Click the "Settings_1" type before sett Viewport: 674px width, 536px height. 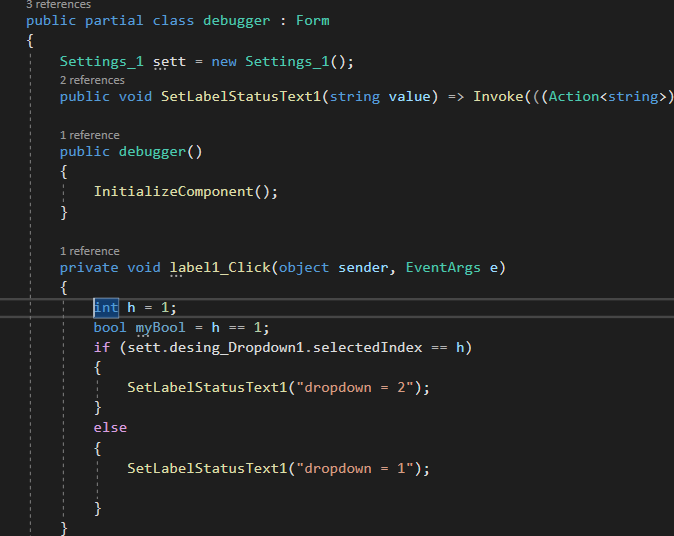point(101,61)
